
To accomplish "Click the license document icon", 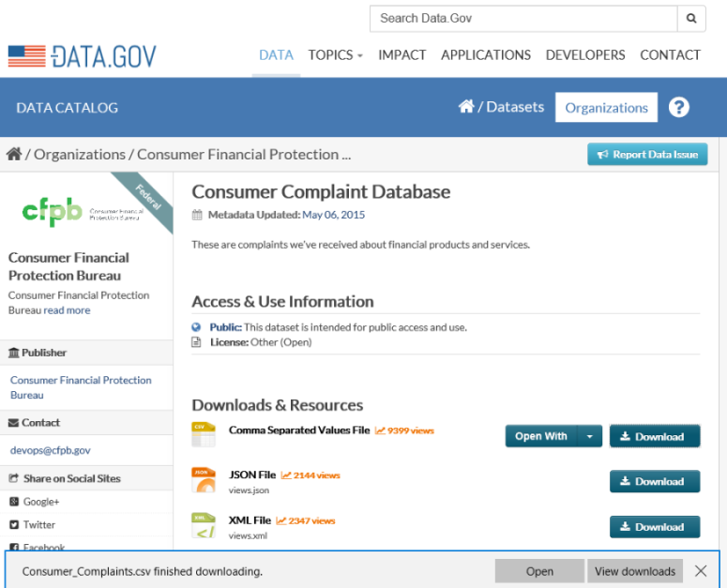I will (196, 342).
